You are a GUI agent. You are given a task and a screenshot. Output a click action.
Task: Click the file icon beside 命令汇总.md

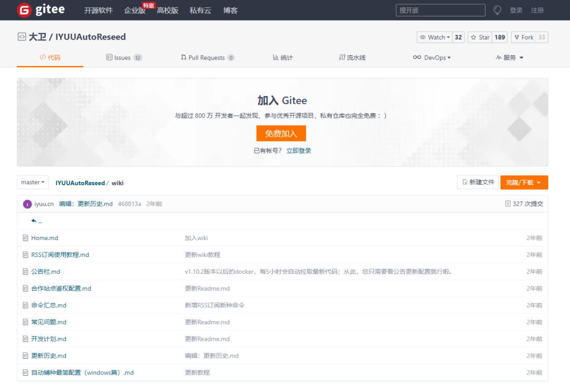coord(25,305)
